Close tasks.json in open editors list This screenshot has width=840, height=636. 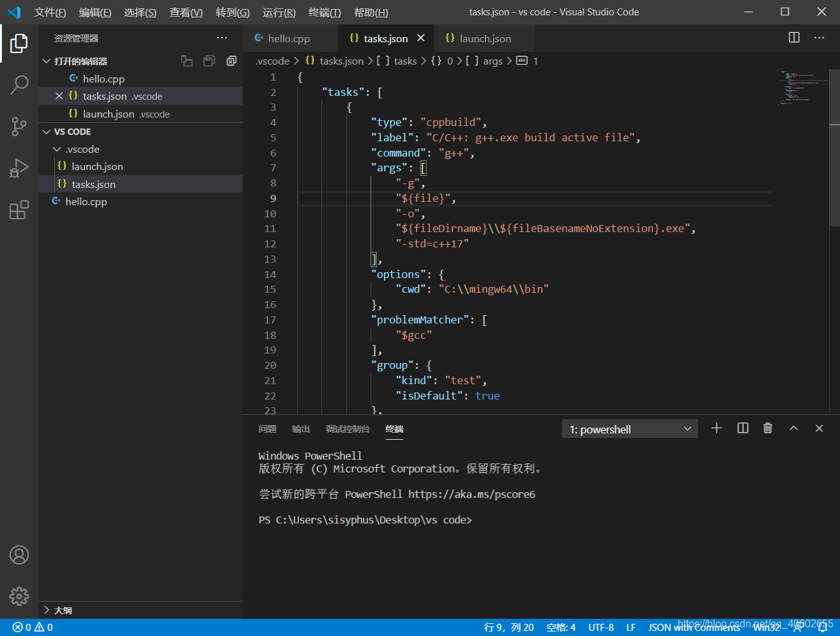(59, 96)
